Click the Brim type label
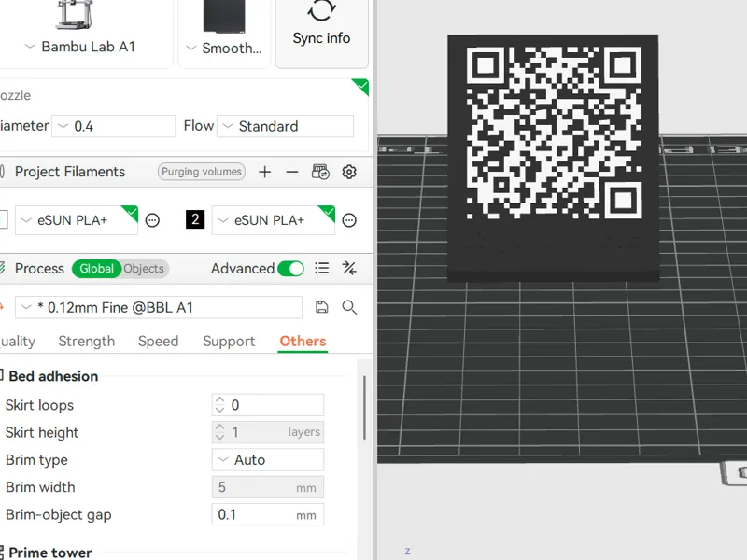The height and width of the screenshot is (560, 747). (36, 460)
